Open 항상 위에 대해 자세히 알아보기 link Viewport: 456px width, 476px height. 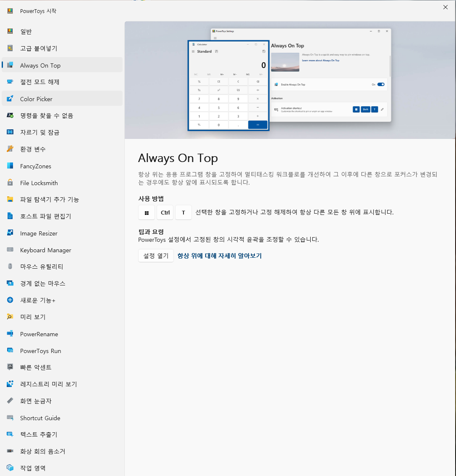click(220, 256)
